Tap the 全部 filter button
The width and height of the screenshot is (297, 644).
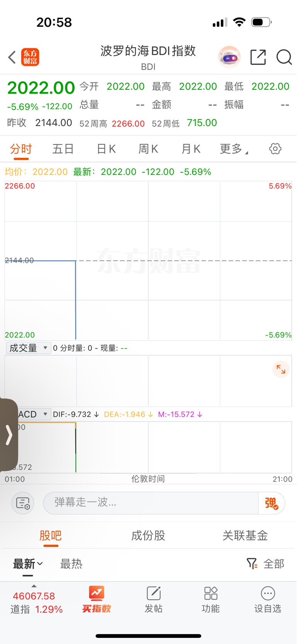266,564
